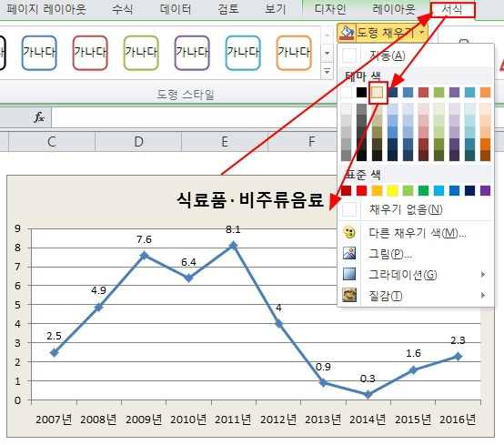
Task: Expand the 질감 submenu arrow
Action: (483, 295)
